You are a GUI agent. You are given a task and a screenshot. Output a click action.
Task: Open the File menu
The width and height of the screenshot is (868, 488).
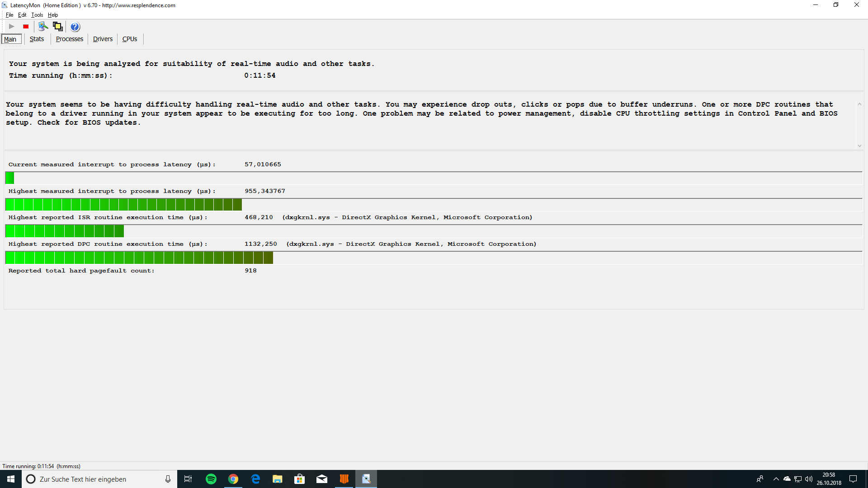click(9, 15)
